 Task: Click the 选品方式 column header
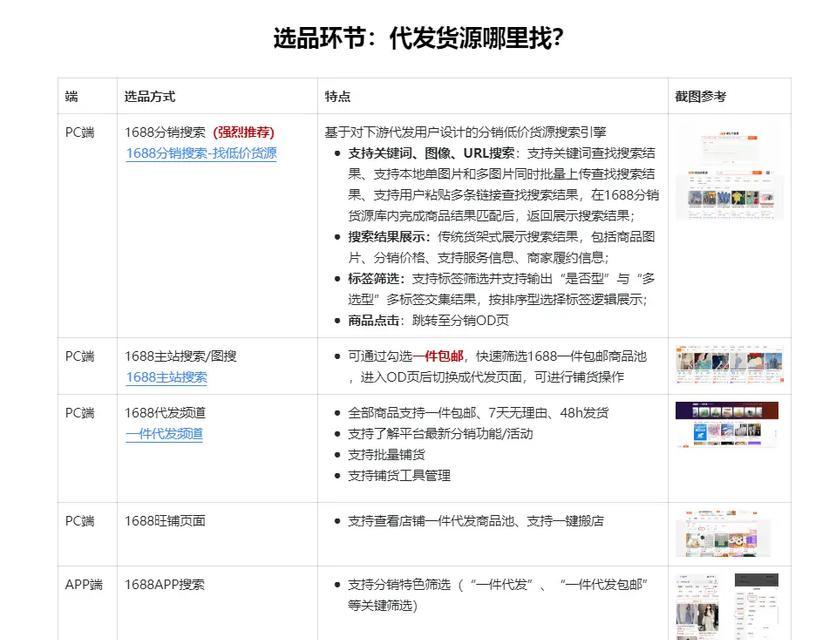pyautogui.click(x=150, y=97)
